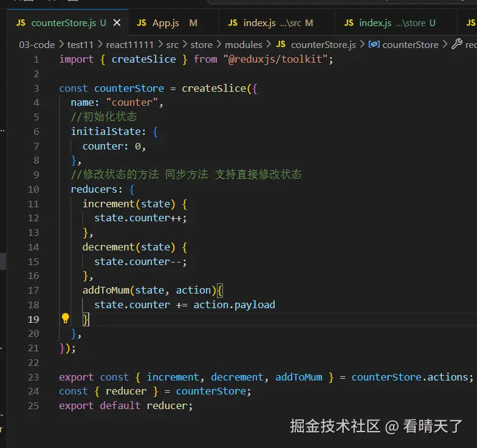Open the test11 breadcrumb segment

80,45
